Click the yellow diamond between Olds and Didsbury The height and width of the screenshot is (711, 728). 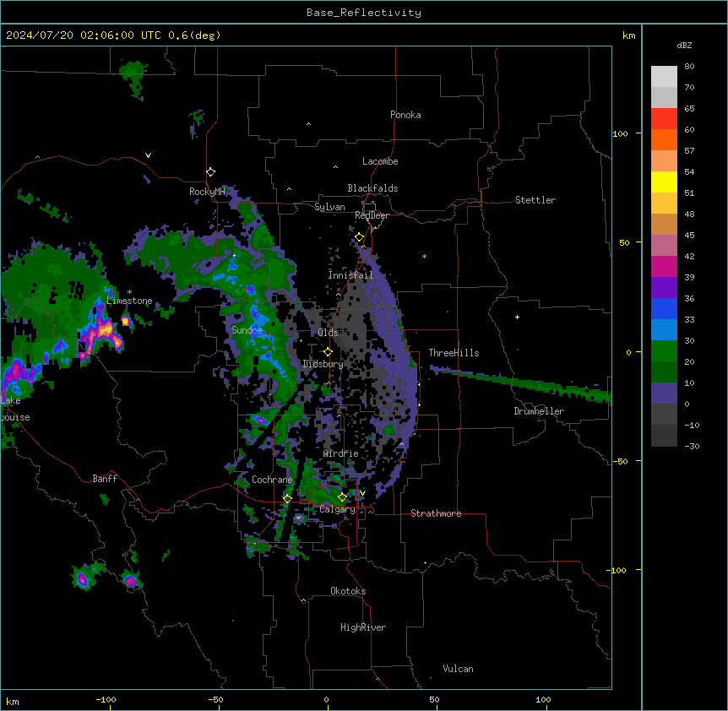[328, 352]
